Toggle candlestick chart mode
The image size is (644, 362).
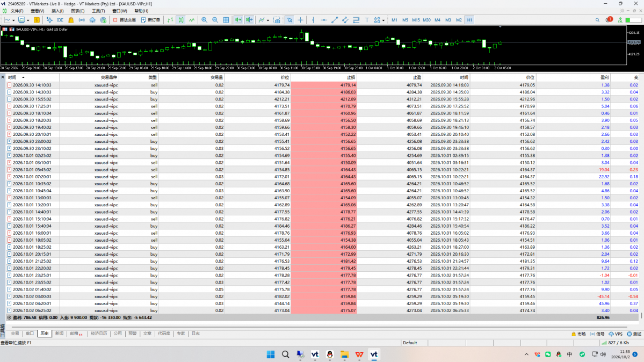point(180,20)
